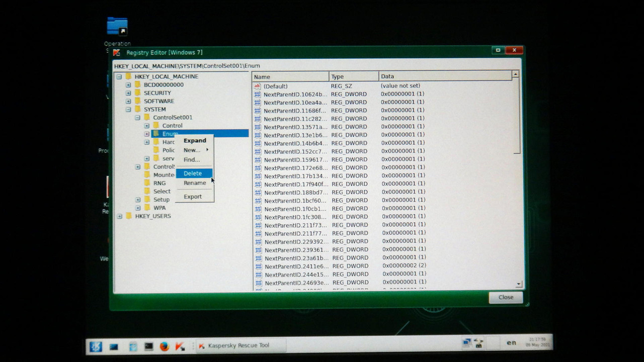Image resolution: width=644 pixels, height=362 pixels.
Task: Click the Enum folder icon
Action: click(156, 133)
